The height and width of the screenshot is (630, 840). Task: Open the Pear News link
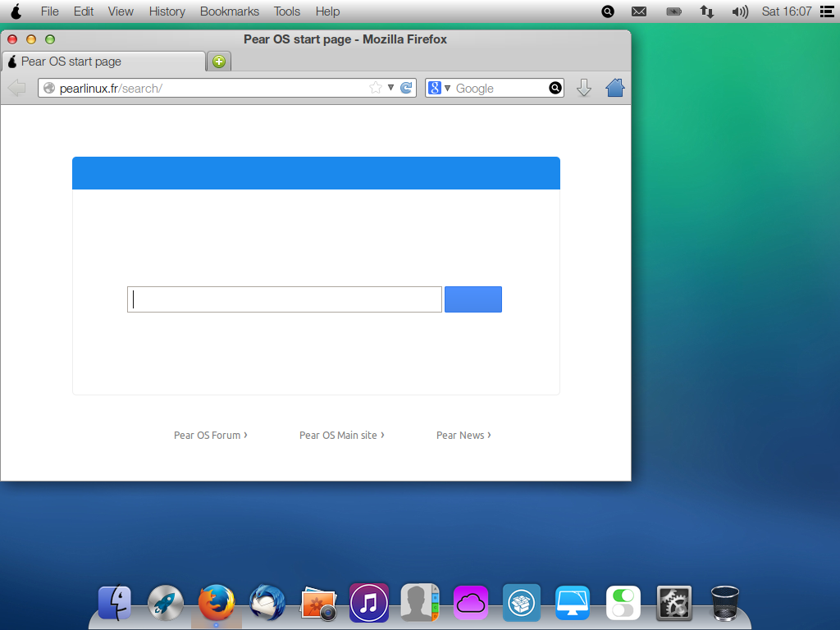tap(463, 435)
